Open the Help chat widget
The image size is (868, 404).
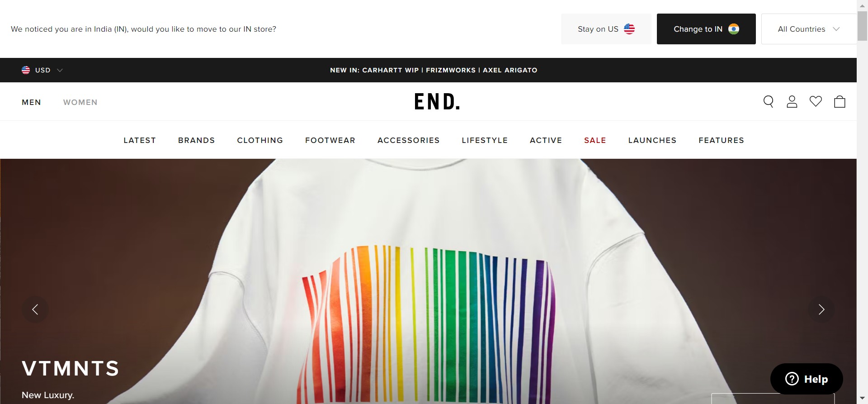click(x=807, y=379)
